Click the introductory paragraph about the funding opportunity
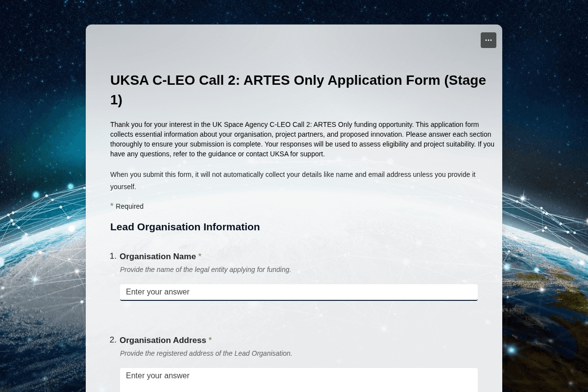The width and height of the screenshot is (588, 392). 302,139
